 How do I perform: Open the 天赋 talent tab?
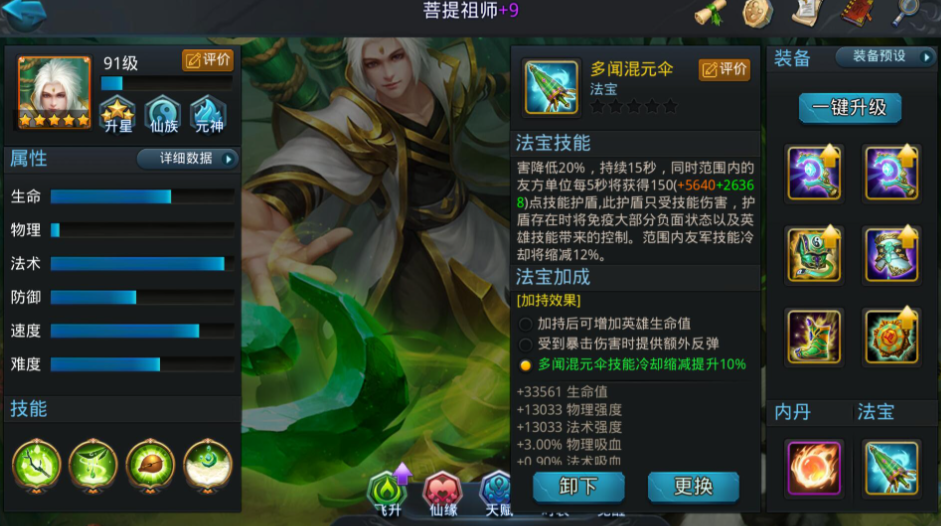click(x=497, y=495)
